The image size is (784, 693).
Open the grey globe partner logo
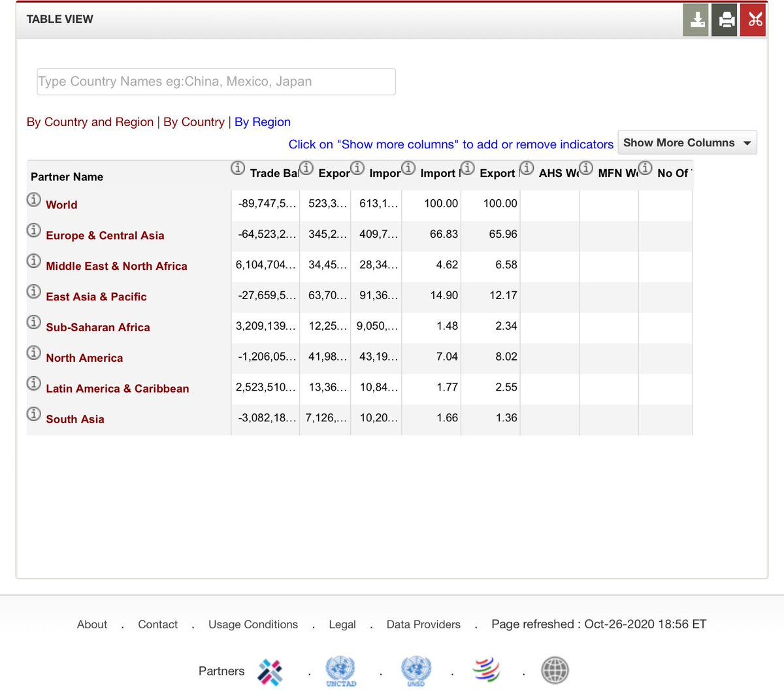pyautogui.click(x=555, y=670)
